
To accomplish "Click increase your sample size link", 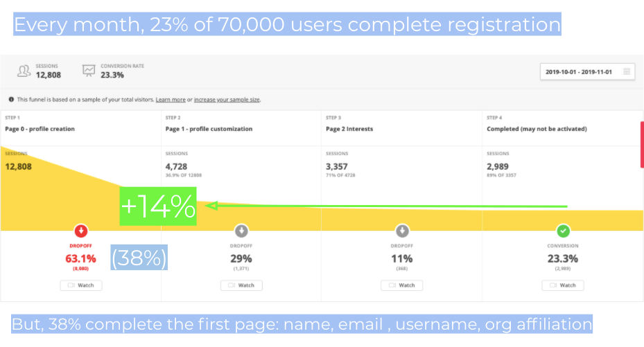I will point(227,100).
